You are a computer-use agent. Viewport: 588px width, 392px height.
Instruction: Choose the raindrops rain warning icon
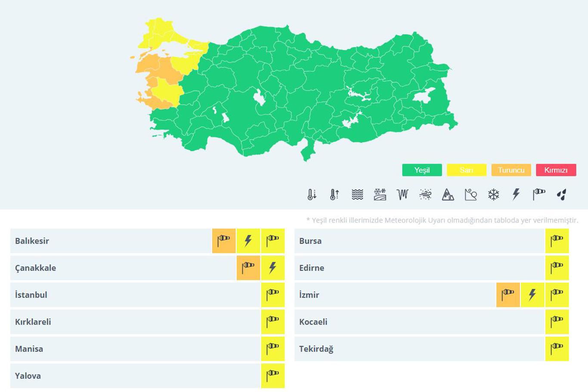coord(561,195)
